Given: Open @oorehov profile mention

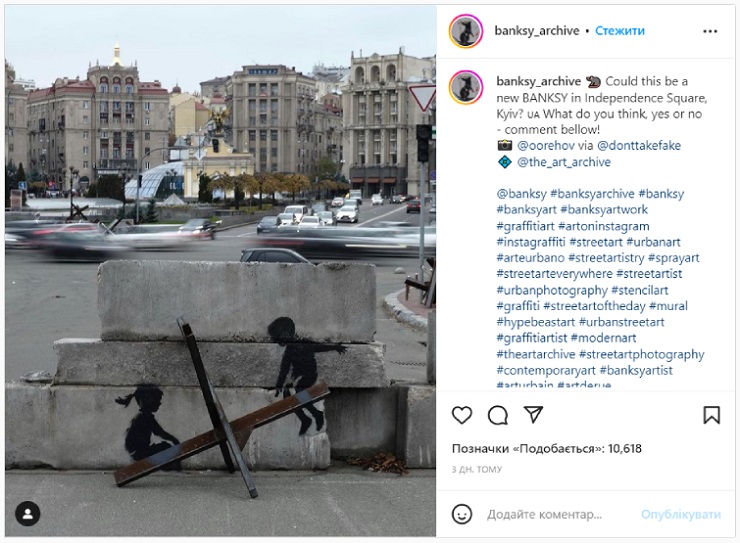Looking at the screenshot, I should click(x=546, y=145).
